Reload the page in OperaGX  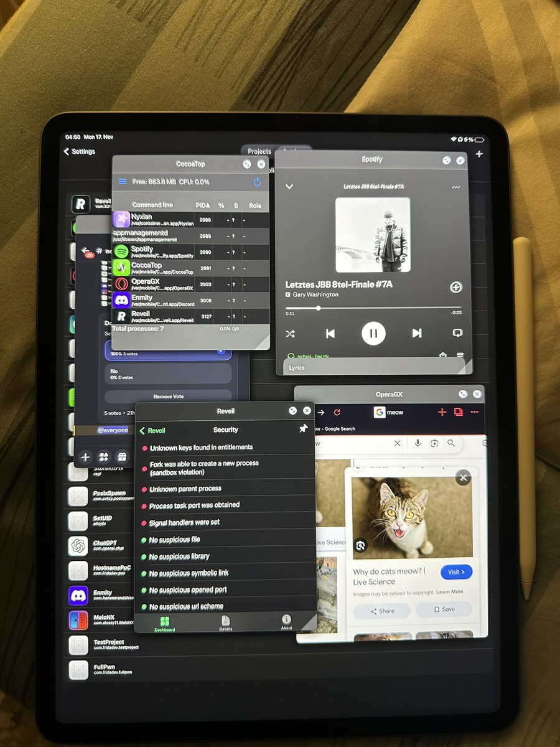tap(337, 412)
